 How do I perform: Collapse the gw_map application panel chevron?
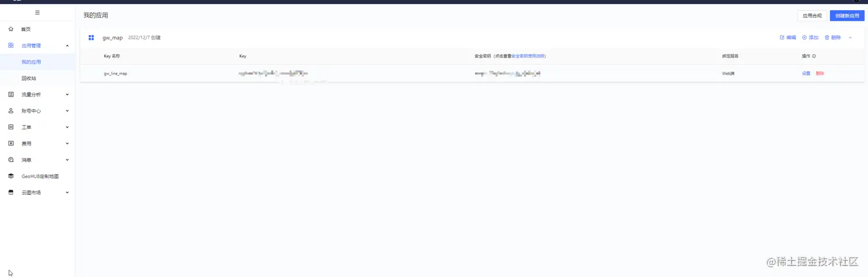click(x=850, y=37)
